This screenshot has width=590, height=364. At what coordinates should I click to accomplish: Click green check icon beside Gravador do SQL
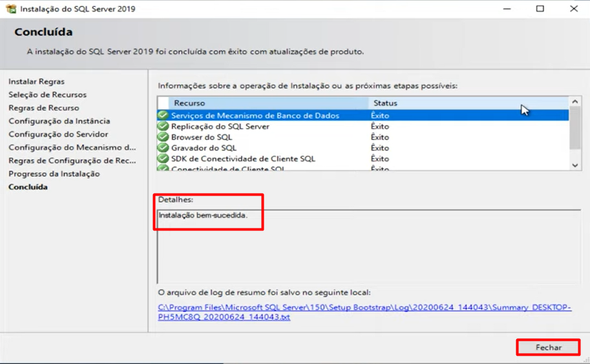pyautogui.click(x=163, y=148)
